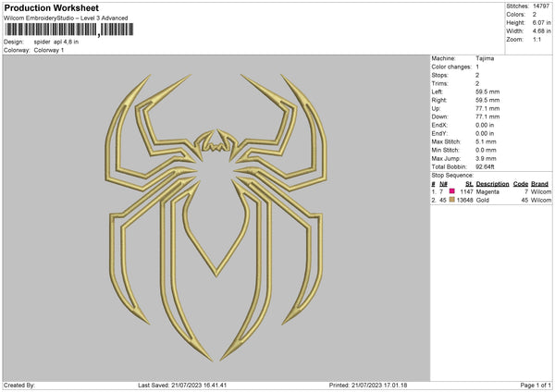The height and width of the screenshot is (392, 555).
Task: Click the Magenta description in row 1
Action: [x=487, y=191]
